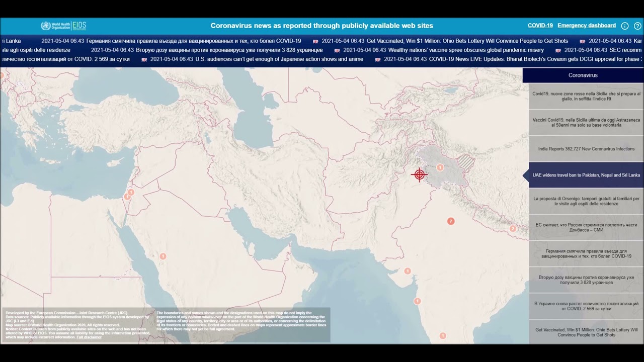This screenshot has width=644, height=362.
Task: Open the COVID-19 header link
Action: 540,26
